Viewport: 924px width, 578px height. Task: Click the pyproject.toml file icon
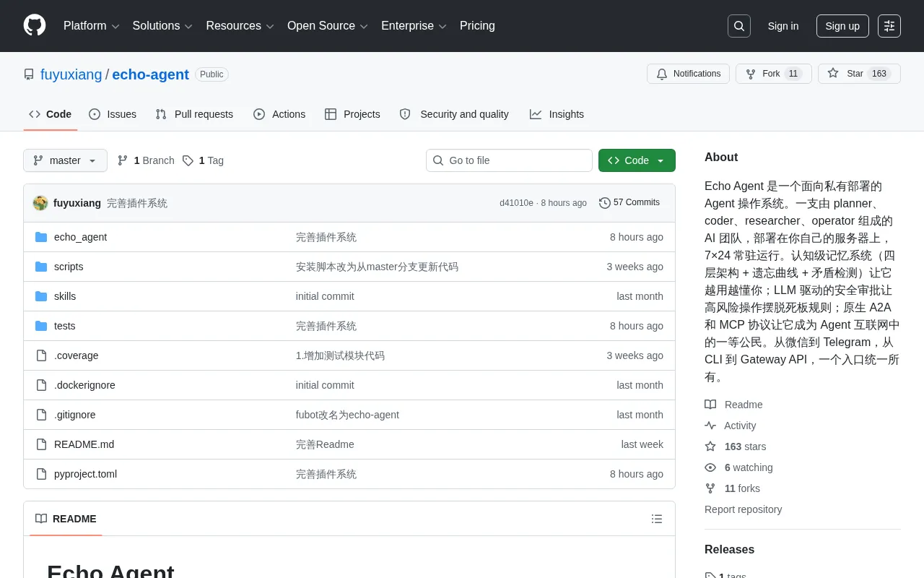(41, 474)
